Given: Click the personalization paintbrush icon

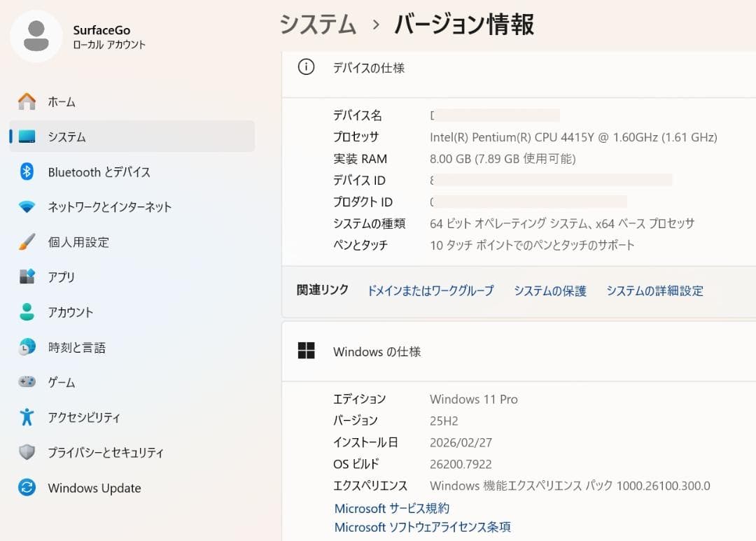Looking at the screenshot, I should [27, 241].
